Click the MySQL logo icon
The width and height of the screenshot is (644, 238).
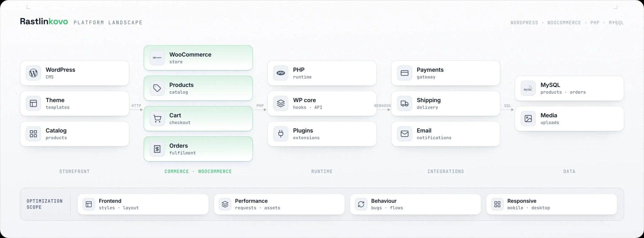click(x=528, y=88)
